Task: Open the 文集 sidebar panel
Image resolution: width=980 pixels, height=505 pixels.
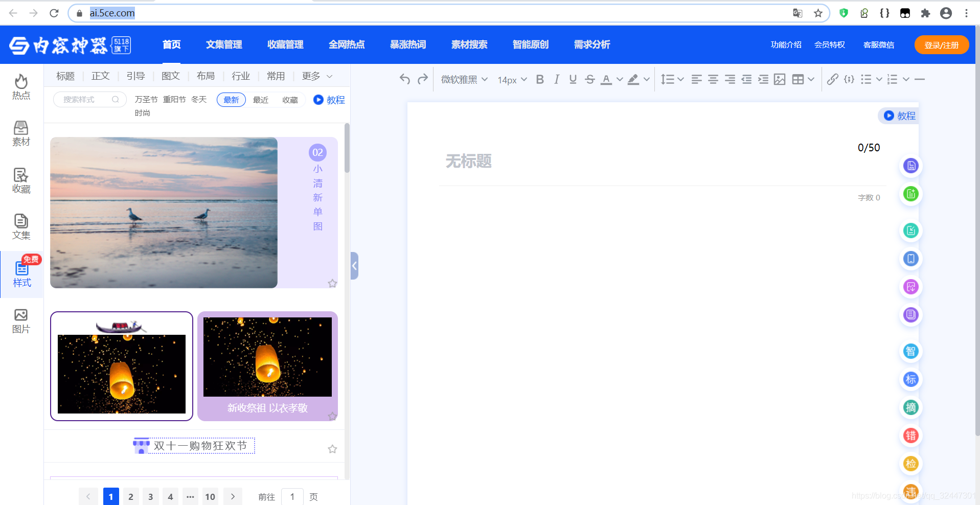Action: coord(21,227)
